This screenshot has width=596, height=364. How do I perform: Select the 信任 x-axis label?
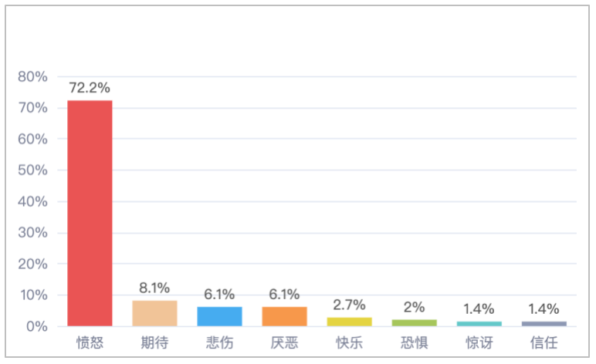pyautogui.click(x=544, y=342)
